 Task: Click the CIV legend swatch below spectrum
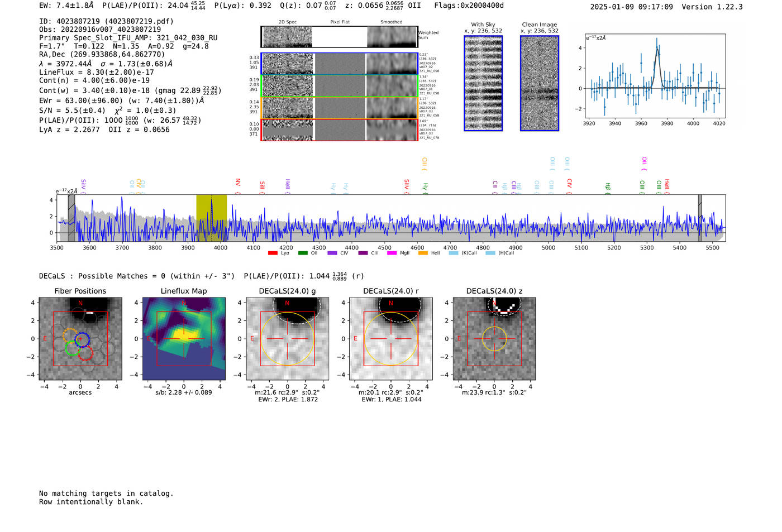click(332, 253)
